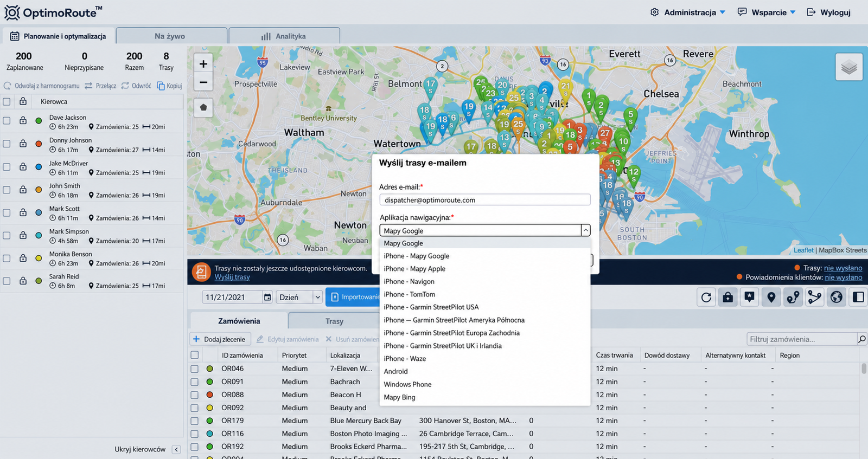Zoom out on the map
868x459 pixels.
(x=203, y=82)
